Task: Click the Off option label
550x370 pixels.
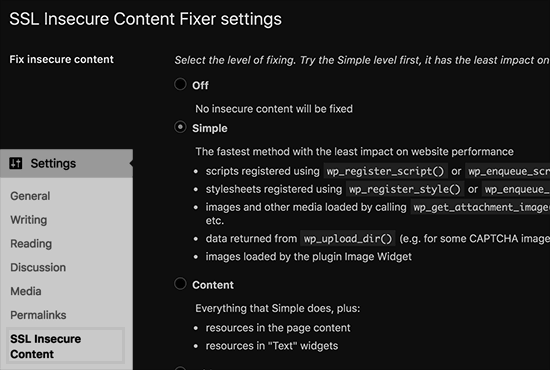Action: (200, 85)
